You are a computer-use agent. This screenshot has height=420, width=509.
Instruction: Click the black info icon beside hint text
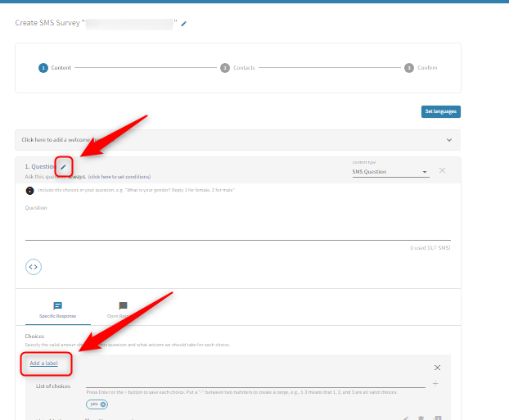(30, 191)
